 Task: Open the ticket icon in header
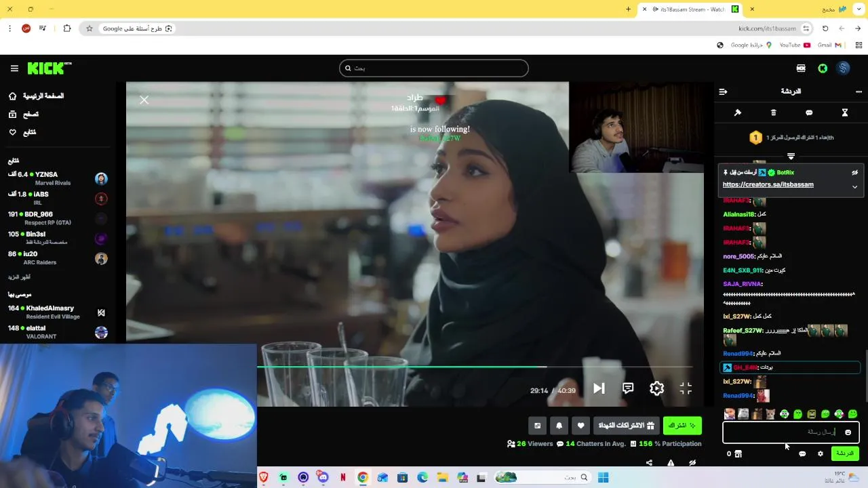coord(801,68)
